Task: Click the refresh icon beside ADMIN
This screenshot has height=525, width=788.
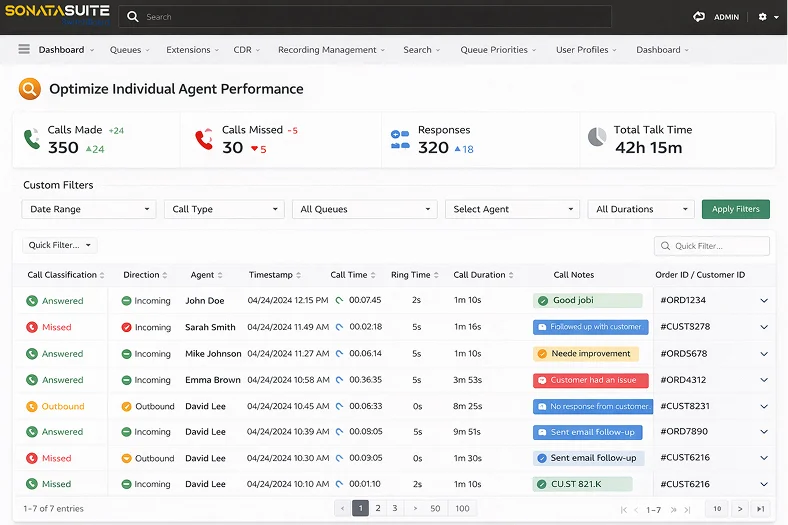Action: [x=699, y=17]
